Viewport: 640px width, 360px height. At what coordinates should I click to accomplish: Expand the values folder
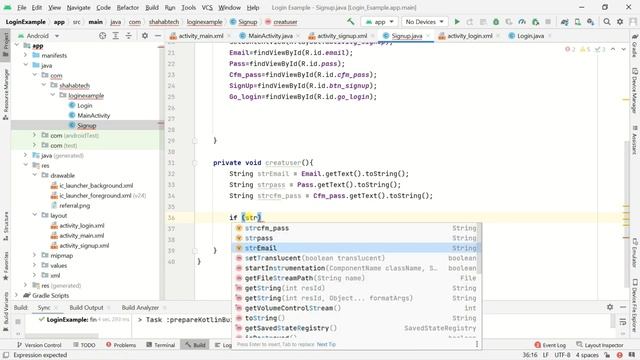pos(34,265)
